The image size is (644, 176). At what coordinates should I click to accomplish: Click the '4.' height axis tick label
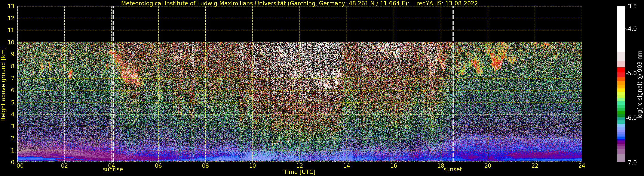point(13,114)
